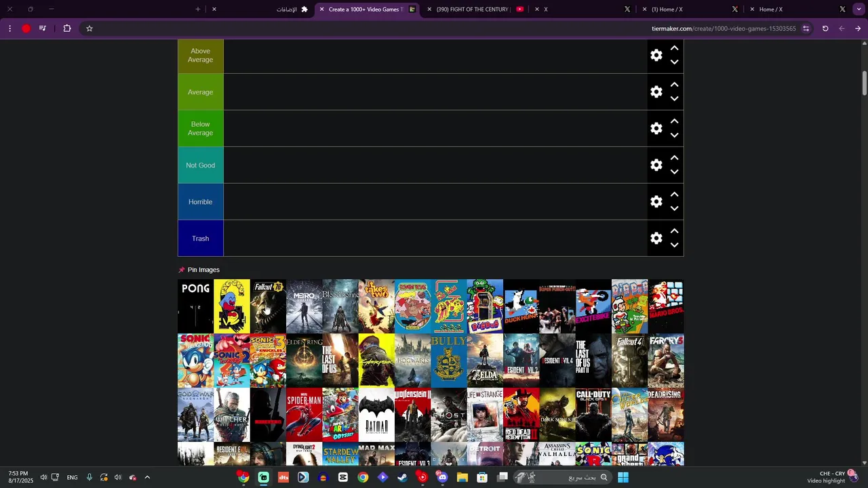Open settings gear for the Not Good row
The height and width of the screenshot is (488, 868).
click(656, 165)
